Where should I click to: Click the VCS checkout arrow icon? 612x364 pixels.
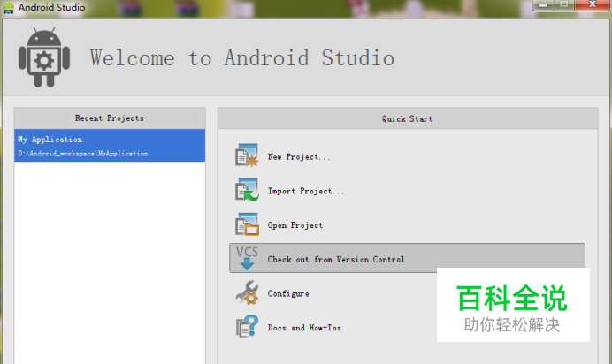247,258
